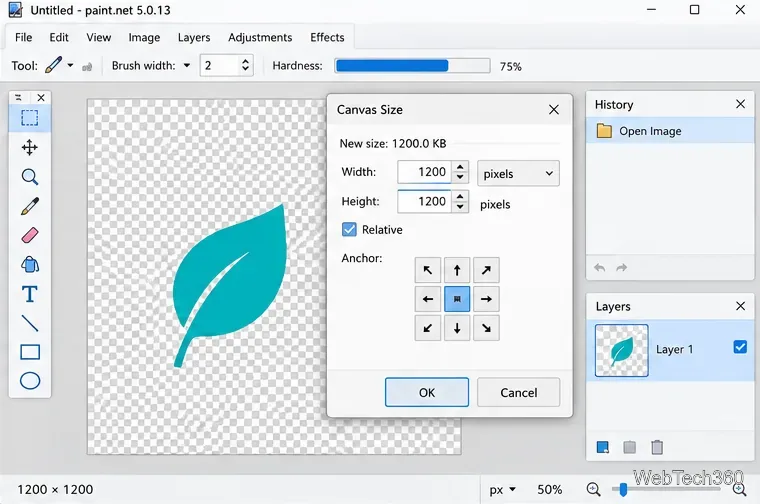
Task: Click the paintbrush icon next to Tool label
Action: (x=53, y=65)
